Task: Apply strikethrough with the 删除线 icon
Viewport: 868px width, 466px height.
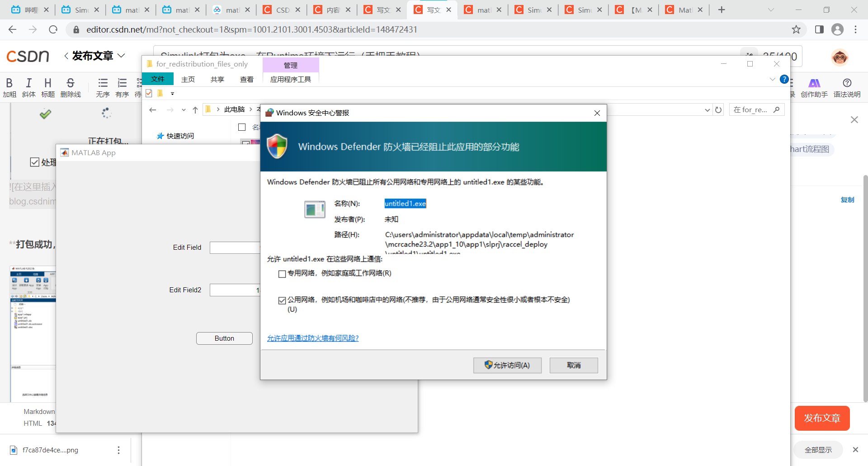Action: pyautogui.click(x=71, y=87)
